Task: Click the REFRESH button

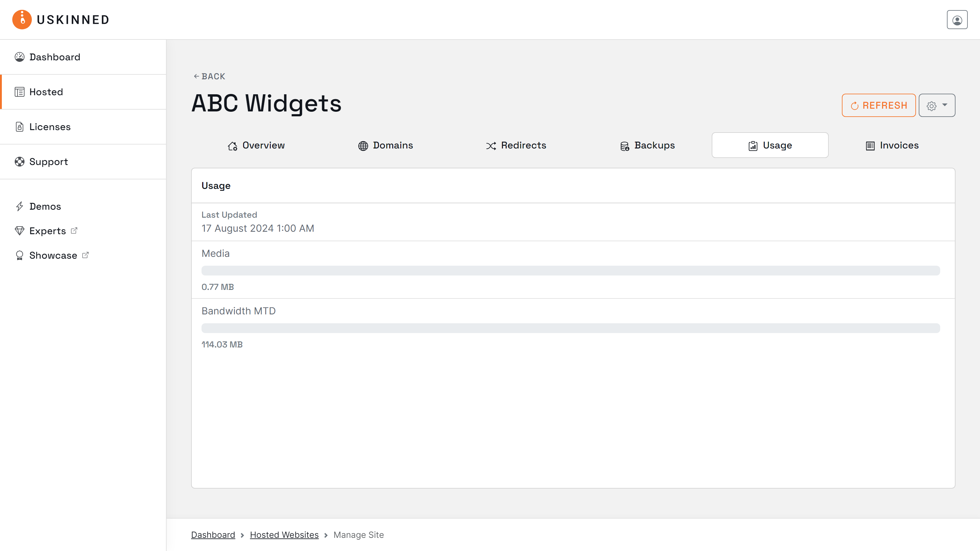Action: coord(878,105)
